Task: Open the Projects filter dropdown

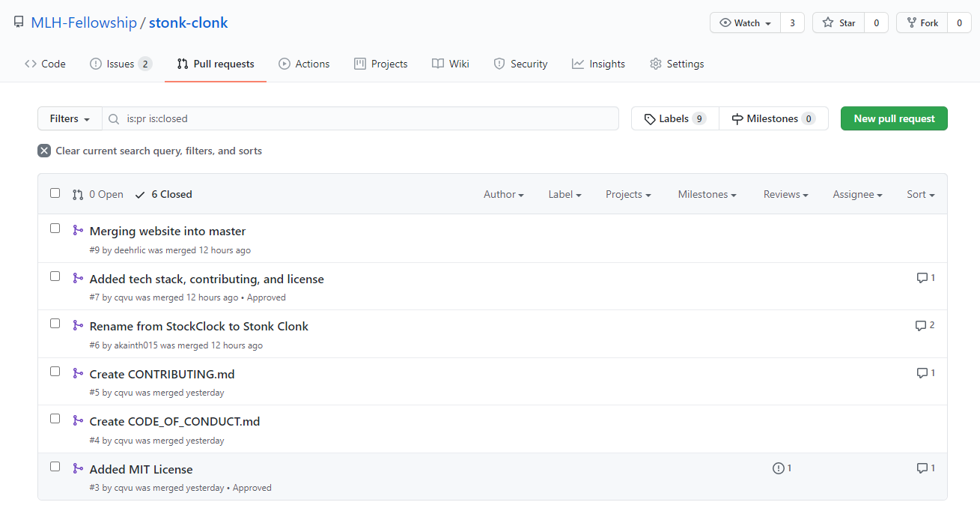Action: (628, 194)
